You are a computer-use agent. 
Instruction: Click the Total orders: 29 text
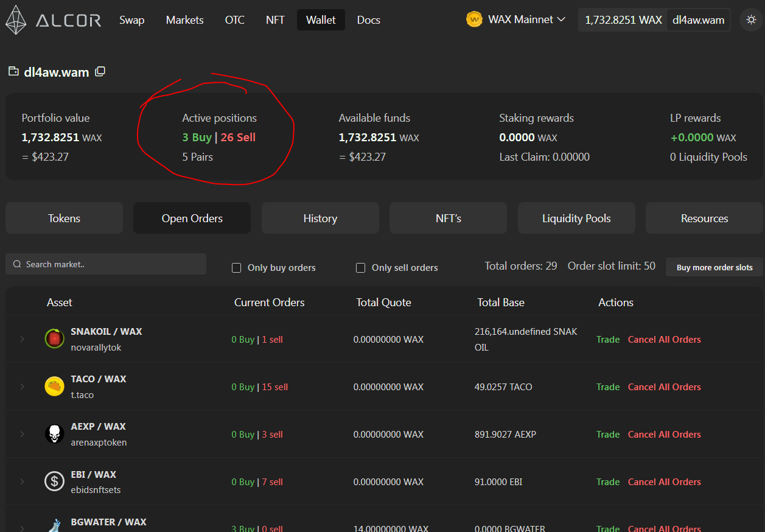[521, 266]
